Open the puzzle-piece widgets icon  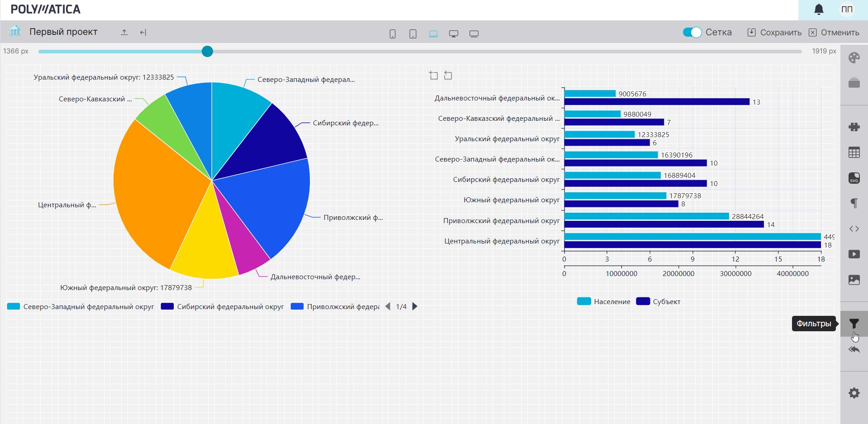[854, 127]
